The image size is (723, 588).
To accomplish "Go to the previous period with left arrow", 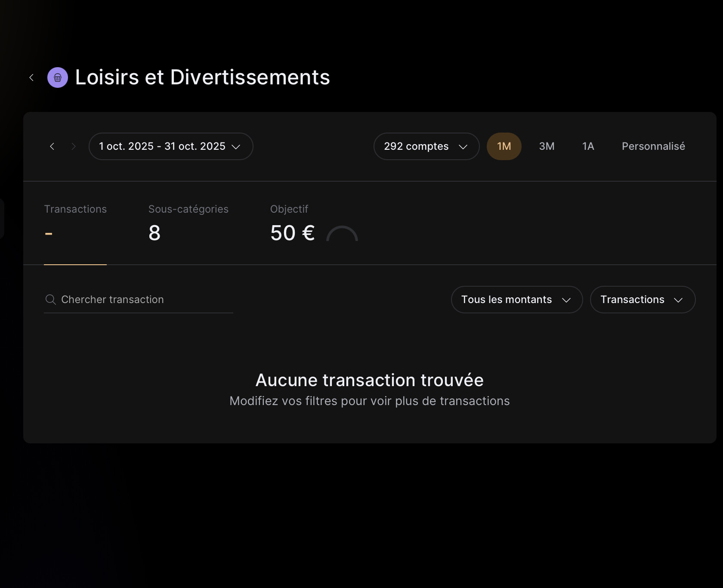I will tap(52, 146).
